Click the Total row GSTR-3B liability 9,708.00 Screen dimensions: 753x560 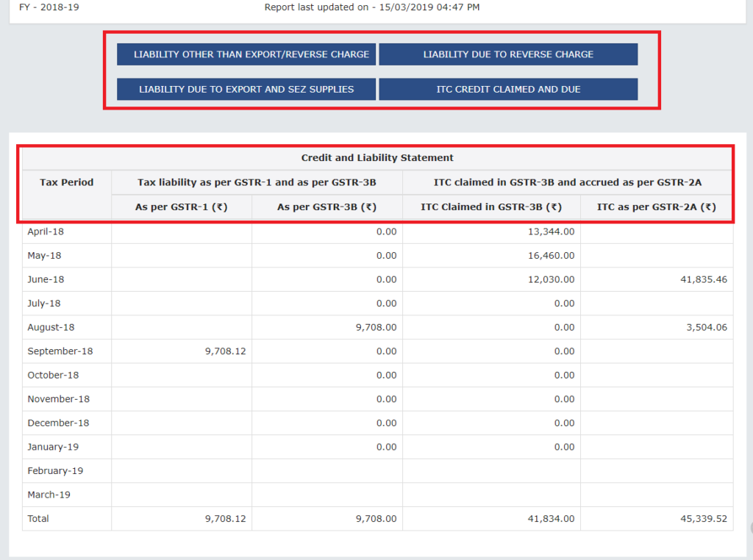(376, 519)
